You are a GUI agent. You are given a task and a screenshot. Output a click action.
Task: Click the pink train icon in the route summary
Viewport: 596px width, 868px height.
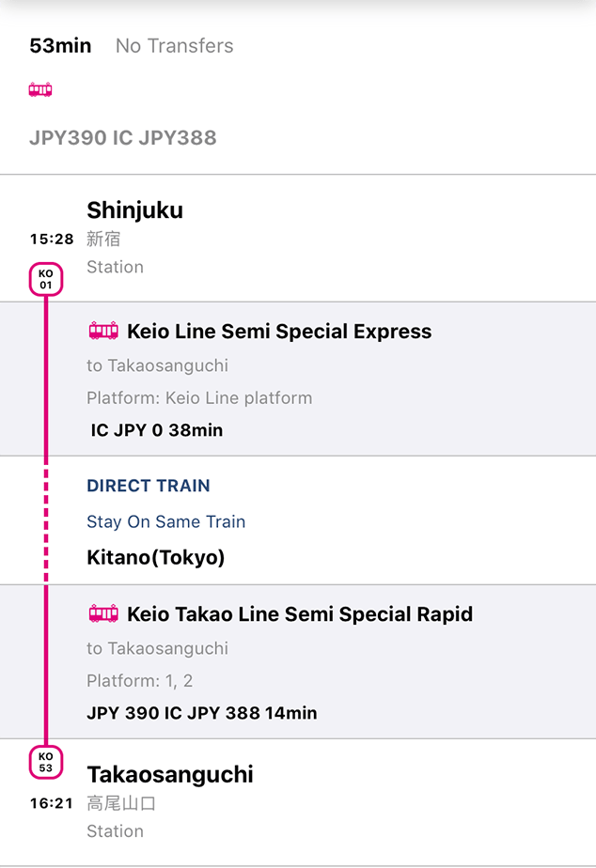40,90
